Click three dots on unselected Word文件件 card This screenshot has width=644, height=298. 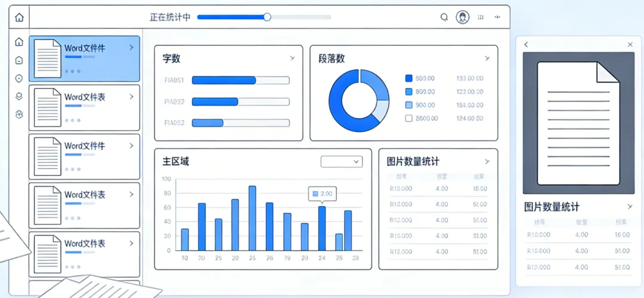click(73, 169)
